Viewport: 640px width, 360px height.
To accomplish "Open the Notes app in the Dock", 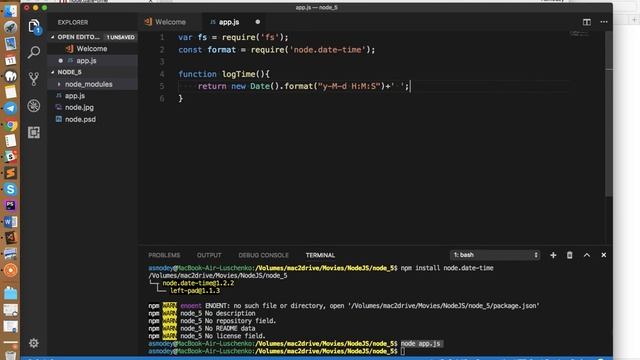I will tap(11, 92).
